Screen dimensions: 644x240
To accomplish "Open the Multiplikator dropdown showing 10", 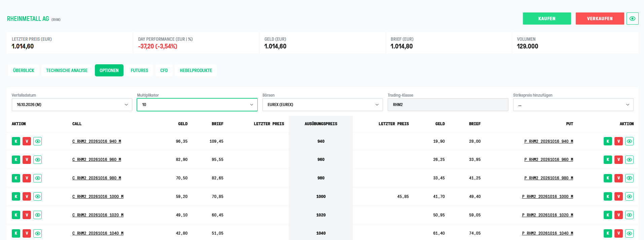I will [197, 105].
